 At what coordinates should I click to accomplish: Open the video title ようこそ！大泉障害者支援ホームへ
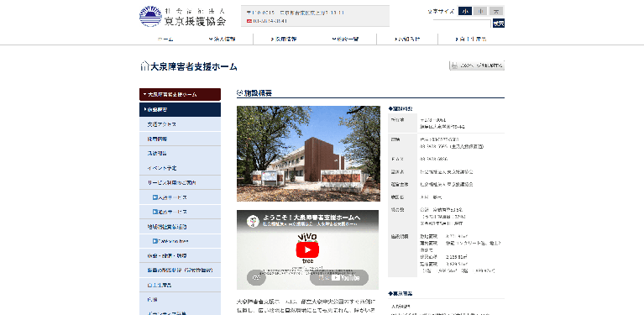click(x=312, y=218)
